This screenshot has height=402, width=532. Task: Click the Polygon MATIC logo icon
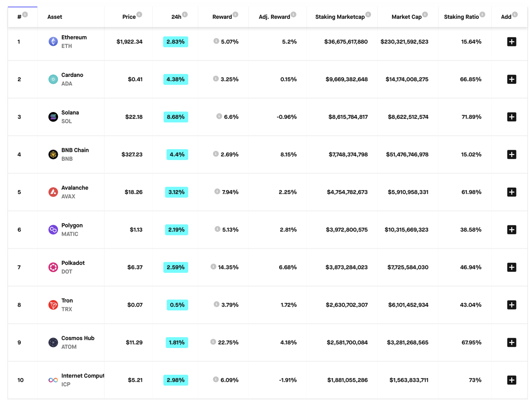click(53, 230)
